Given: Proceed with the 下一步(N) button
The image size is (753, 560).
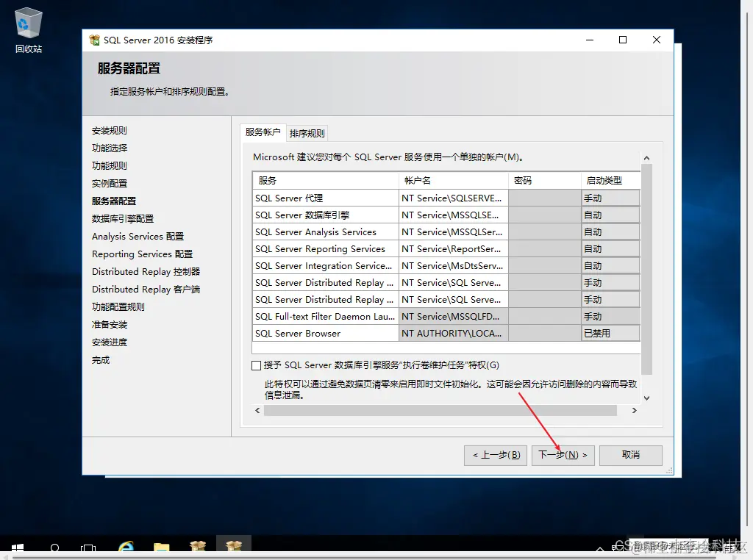Looking at the screenshot, I should coord(563,455).
